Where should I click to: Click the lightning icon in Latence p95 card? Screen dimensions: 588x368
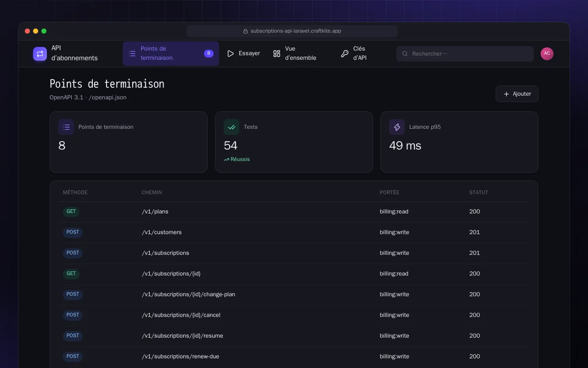tap(397, 127)
